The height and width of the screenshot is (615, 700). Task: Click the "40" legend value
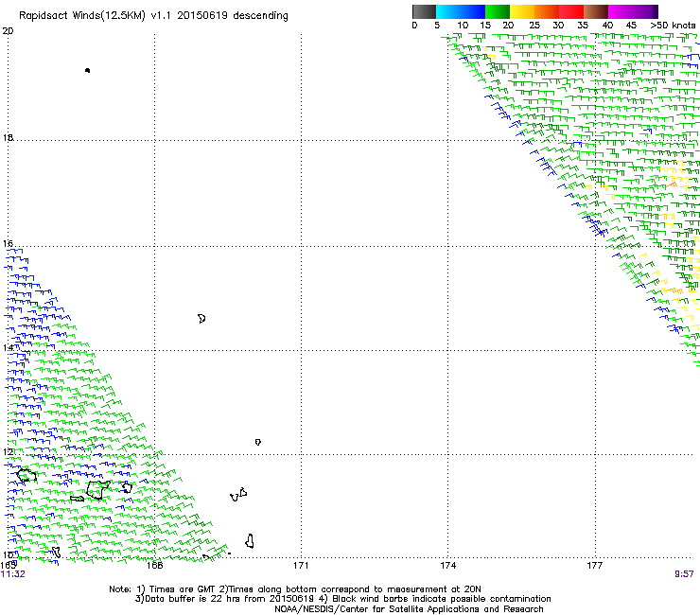tap(607, 26)
